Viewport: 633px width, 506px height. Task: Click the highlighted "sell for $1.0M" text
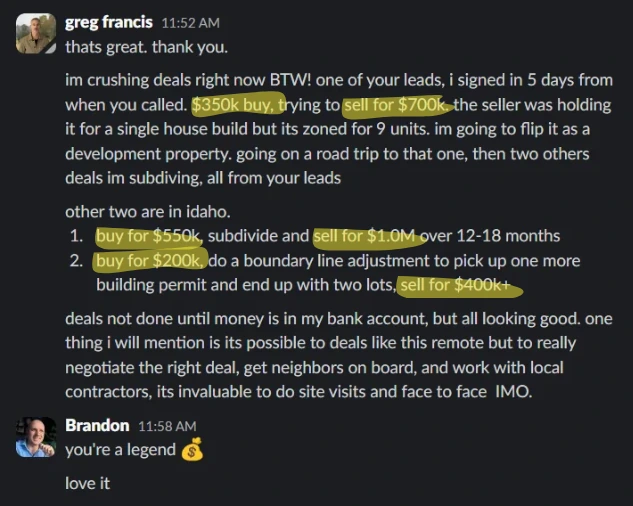click(365, 236)
